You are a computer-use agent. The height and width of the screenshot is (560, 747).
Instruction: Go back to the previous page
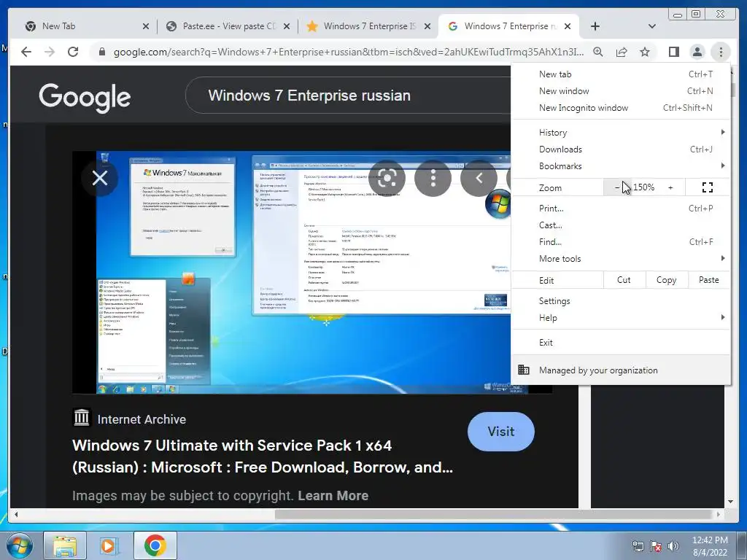(x=26, y=52)
